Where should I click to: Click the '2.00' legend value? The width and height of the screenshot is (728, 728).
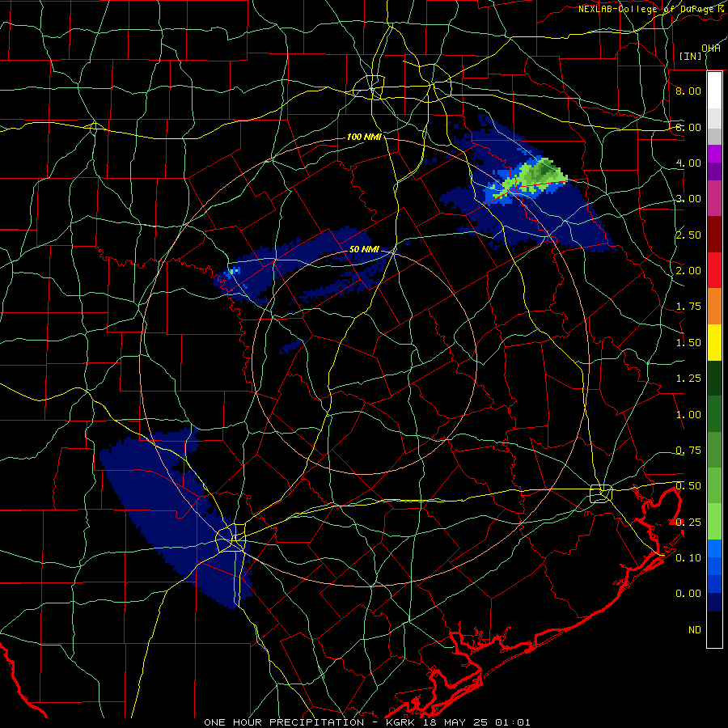coord(688,271)
